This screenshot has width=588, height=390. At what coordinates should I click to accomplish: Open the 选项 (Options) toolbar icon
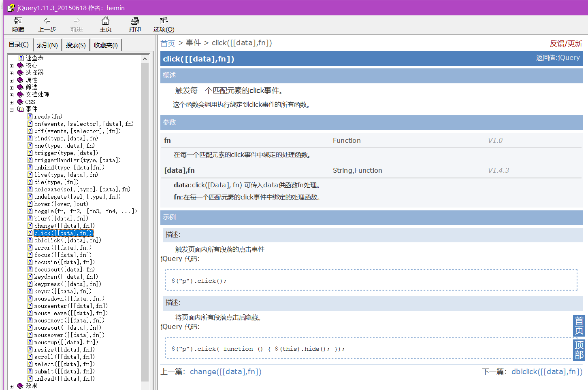(164, 25)
